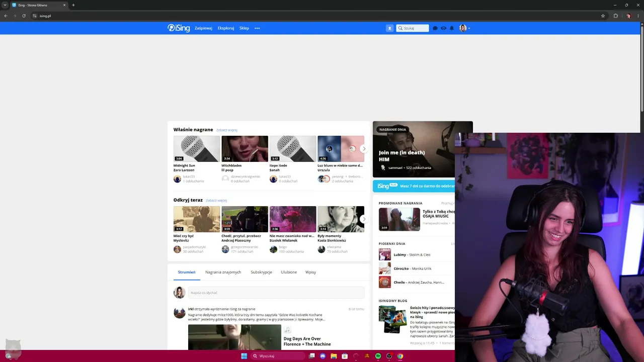Open the messages chat bubble icon

(435, 28)
